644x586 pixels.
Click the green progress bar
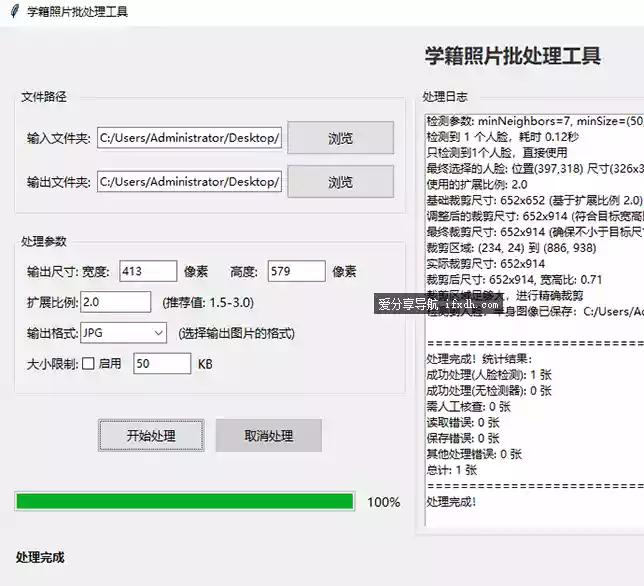click(x=185, y=501)
